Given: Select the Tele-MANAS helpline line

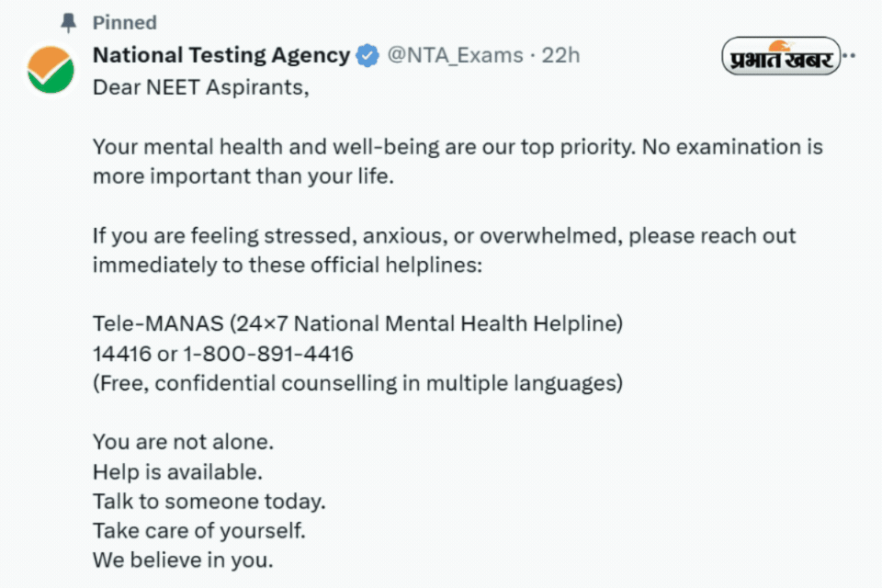Looking at the screenshot, I should pos(356,323).
